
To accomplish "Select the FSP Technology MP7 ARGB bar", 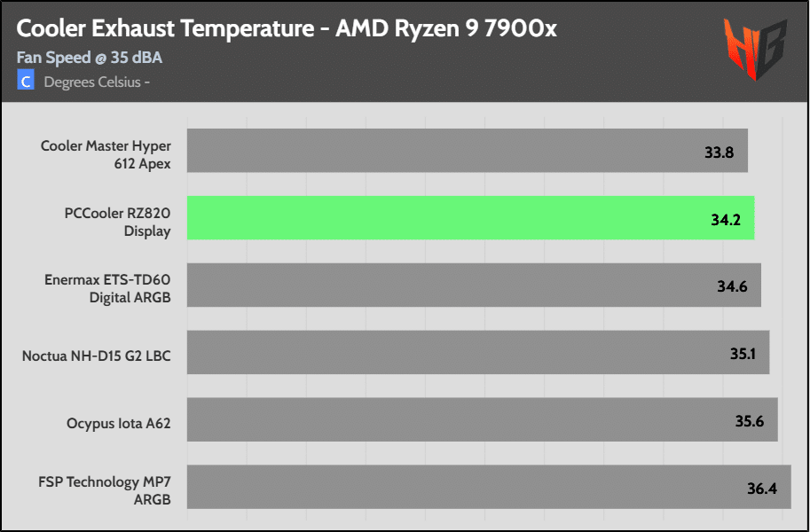I will [x=489, y=487].
